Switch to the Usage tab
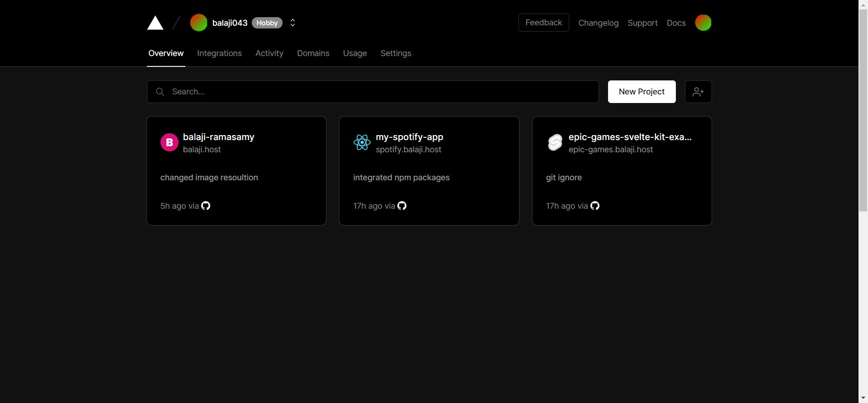868x403 pixels. click(355, 53)
